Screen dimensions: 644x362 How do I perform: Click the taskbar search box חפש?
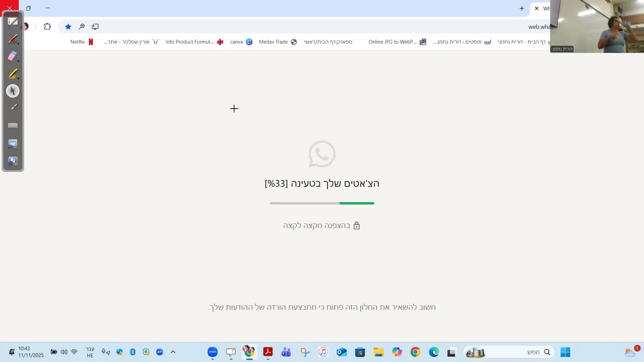click(x=508, y=352)
